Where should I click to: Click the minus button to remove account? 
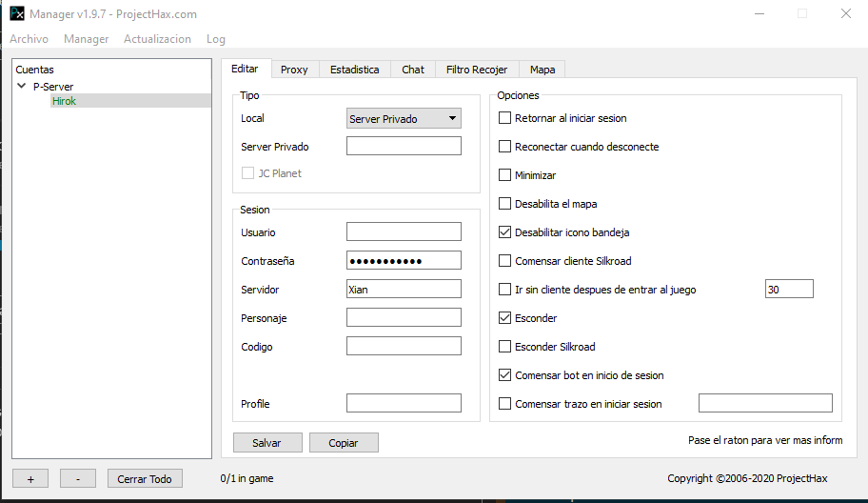coord(78,479)
